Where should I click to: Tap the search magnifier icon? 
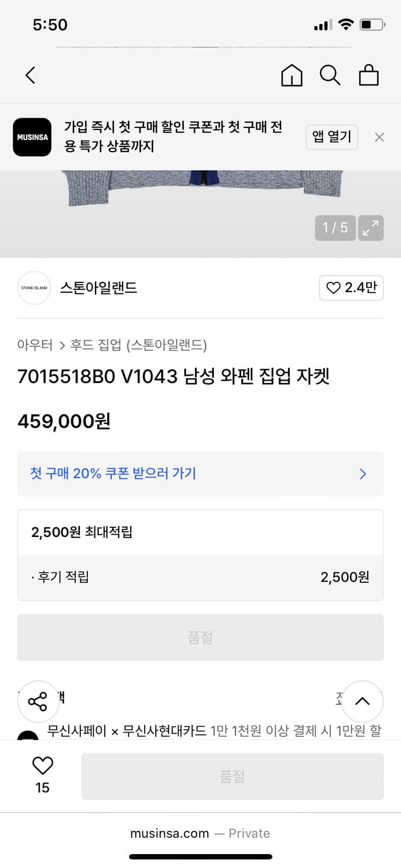[x=330, y=75]
